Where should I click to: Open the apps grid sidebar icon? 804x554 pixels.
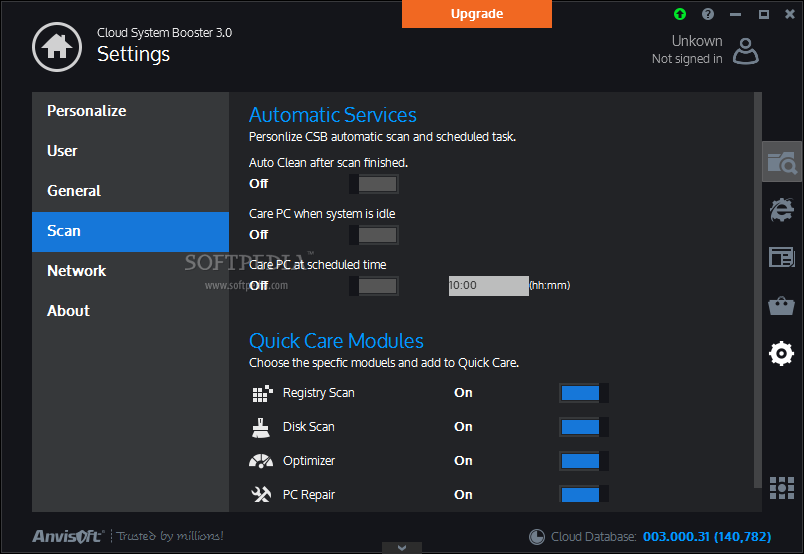pyautogui.click(x=781, y=487)
